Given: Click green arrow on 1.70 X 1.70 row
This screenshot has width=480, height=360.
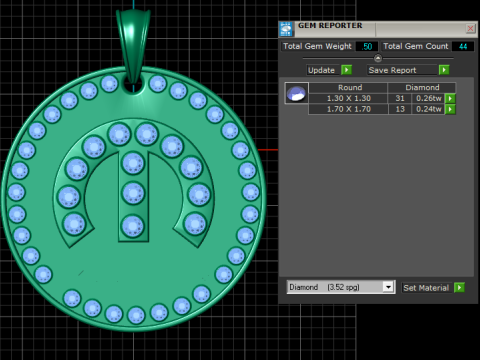Looking at the screenshot, I should pyautogui.click(x=450, y=109).
